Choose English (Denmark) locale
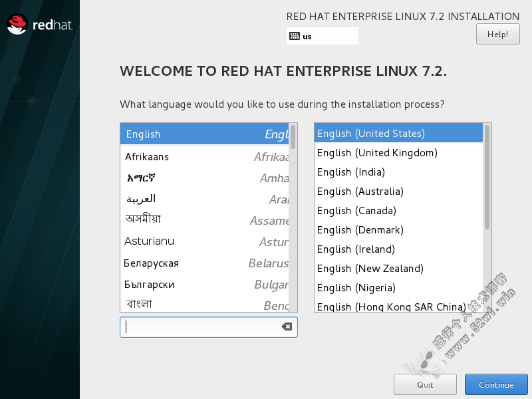This screenshot has height=399, width=532. tap(398, 230)
